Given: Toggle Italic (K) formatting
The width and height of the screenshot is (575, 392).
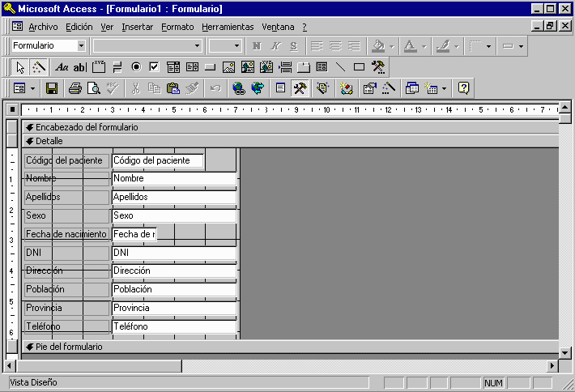Looking at the screenshot, I should pos(275,46).
